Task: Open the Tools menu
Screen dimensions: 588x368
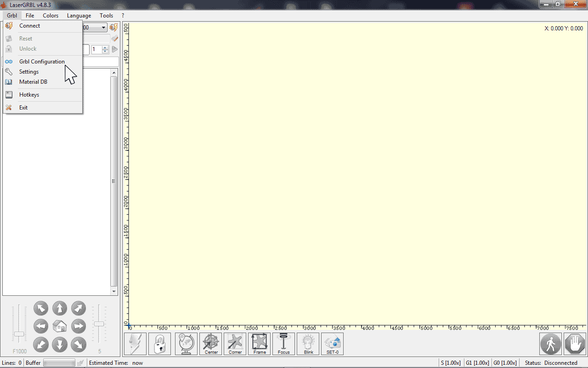Action: tap(106, 16)
